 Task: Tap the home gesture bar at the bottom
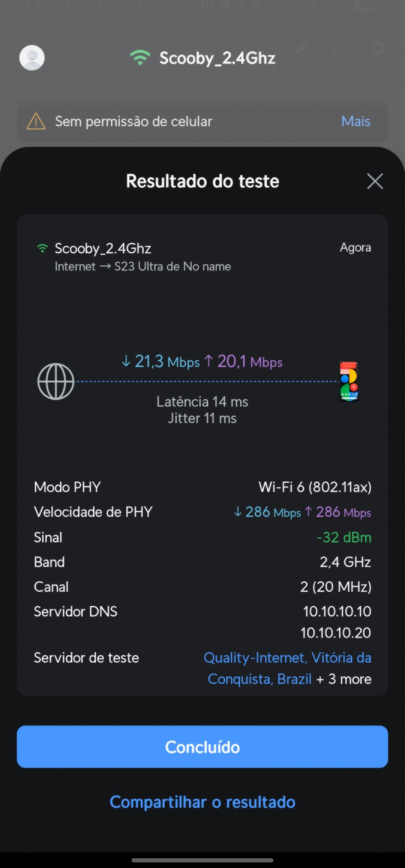coord(202,861)
